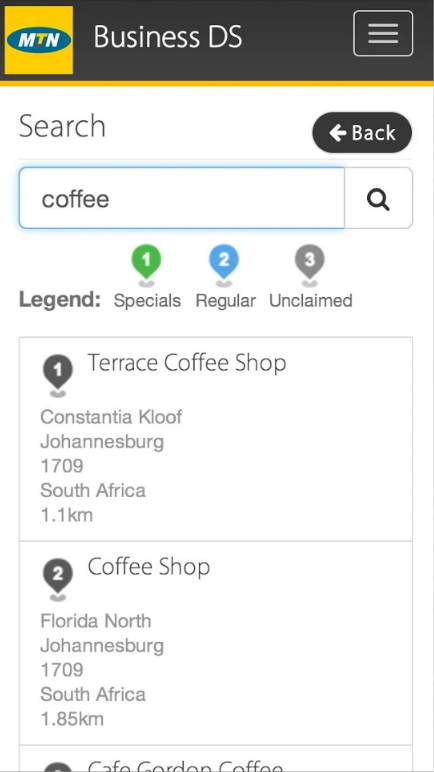Focus the search field containing coffee

click(x=181, y=198)
